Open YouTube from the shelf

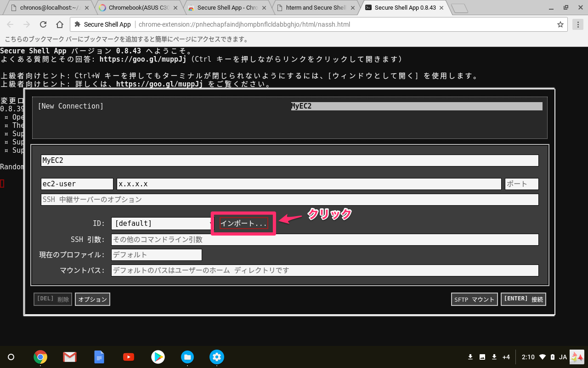click(129, 357)
